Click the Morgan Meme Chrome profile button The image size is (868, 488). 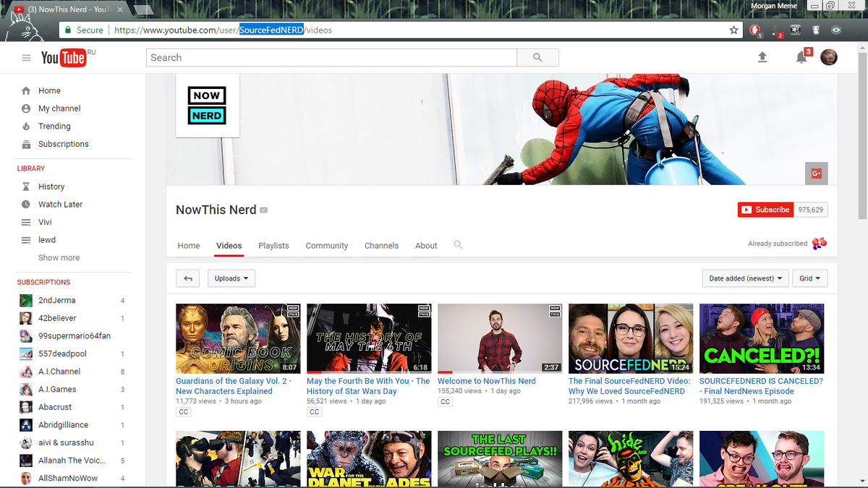click(x=774, y=6)
